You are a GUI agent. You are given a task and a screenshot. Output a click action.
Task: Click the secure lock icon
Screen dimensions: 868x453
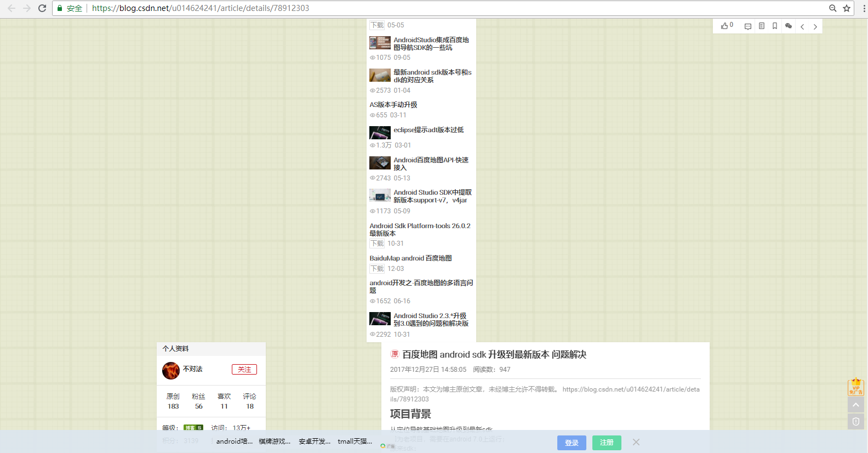click(x=60, y=8)
